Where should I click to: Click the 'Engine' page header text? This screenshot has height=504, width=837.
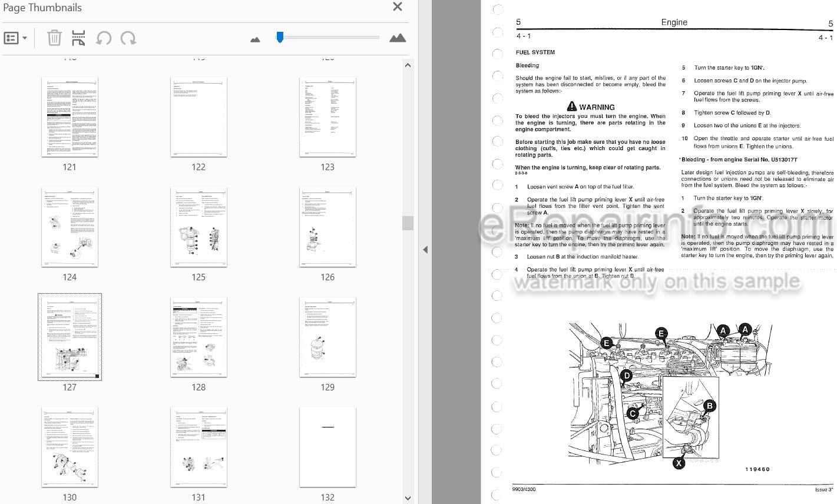[x=674, y=22]
